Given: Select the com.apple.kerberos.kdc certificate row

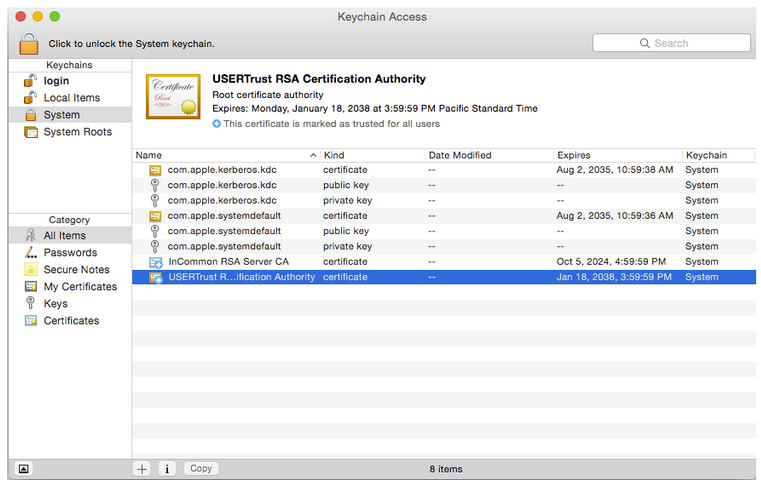Looking at the screenshot, I should tap(444, 170).
